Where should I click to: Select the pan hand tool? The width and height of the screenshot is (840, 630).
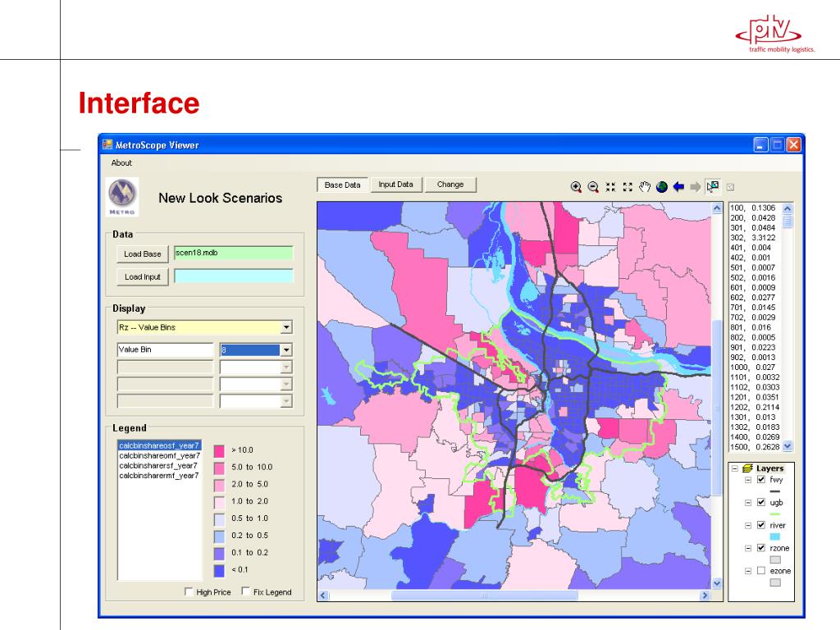pyautogui.click(x=645, y=186)
